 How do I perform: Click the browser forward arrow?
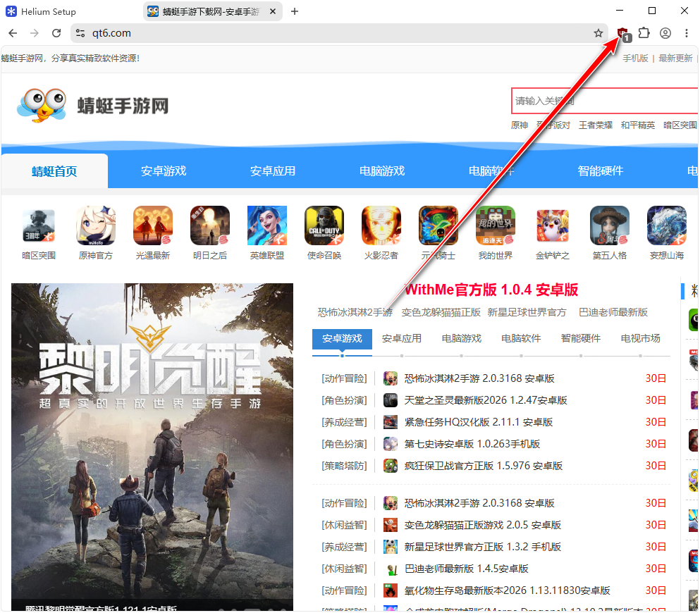pyautogui.click(x=35, y=33)
